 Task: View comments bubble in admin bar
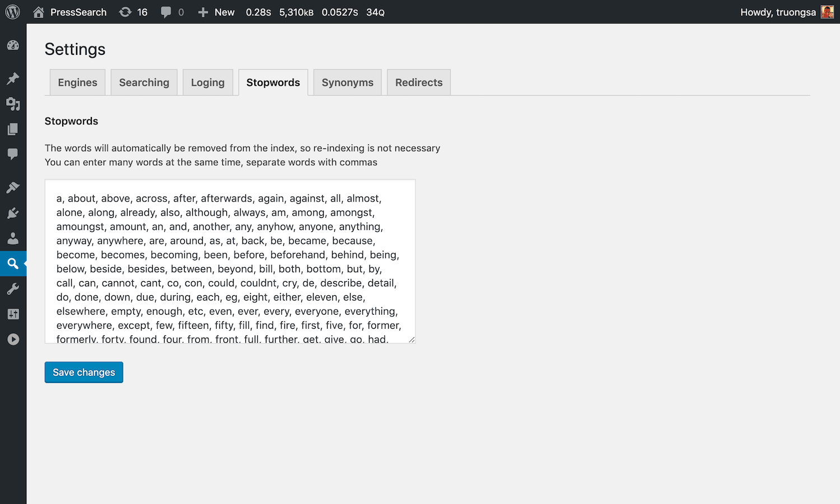[166, 12]
